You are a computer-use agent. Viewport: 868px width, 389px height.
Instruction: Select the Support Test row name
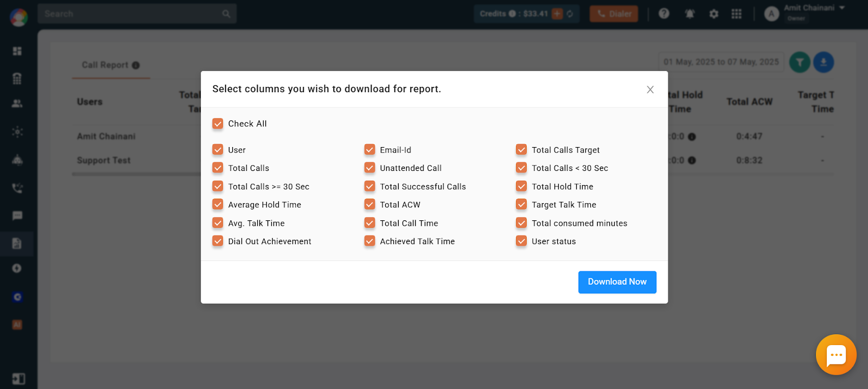point(104,161)
